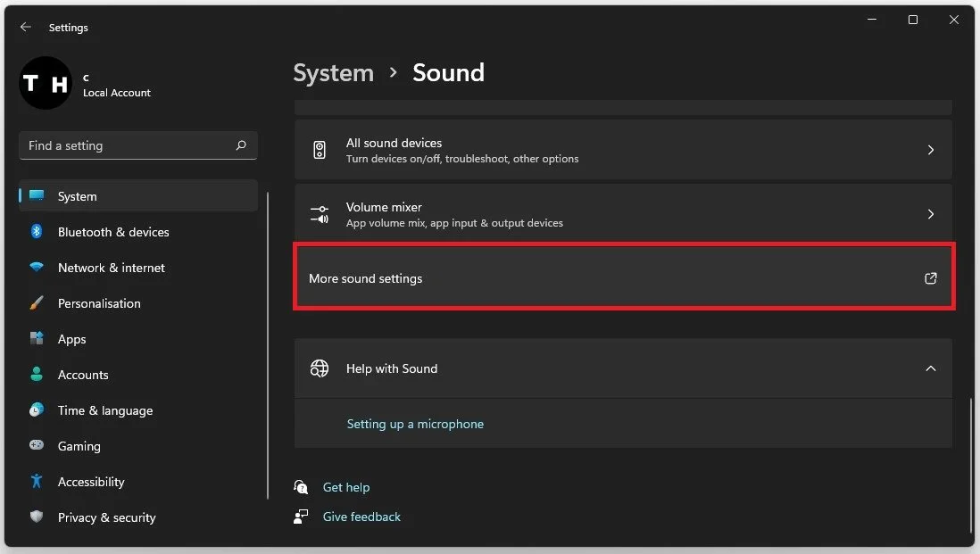Image resolution: width=980 pixels, height=554 pixels.
Task: Open Setting up a microphone link
Action: tap(415, 424)
